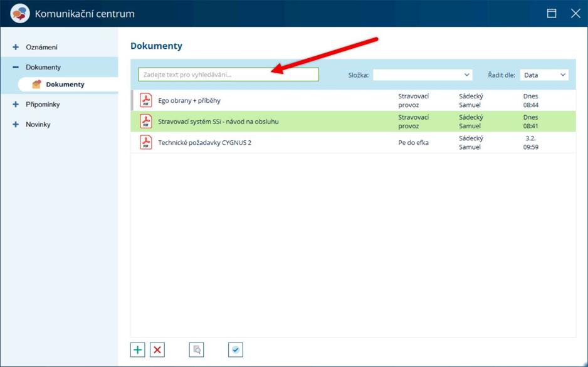The width and height of the screenshot is (588, 367).
Task: Click Sádecký Samuel in Technické požadavky row
Action: (x=471, y=142)
